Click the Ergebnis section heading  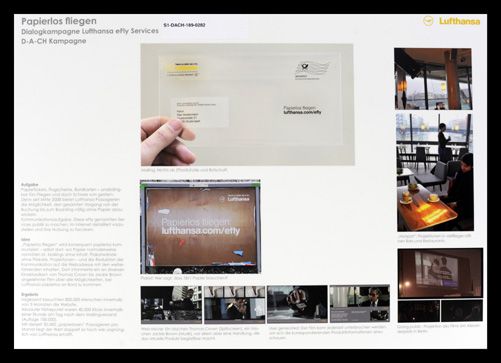pos(30,295)
